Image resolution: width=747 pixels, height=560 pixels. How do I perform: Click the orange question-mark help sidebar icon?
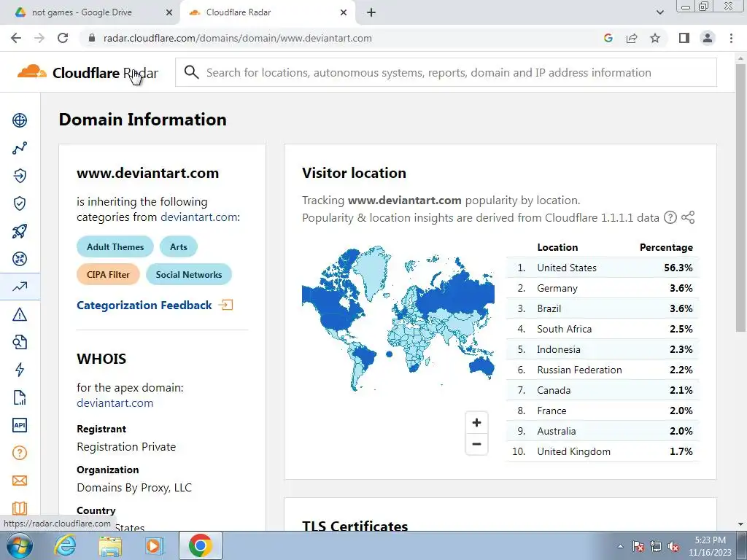point(20,453)
